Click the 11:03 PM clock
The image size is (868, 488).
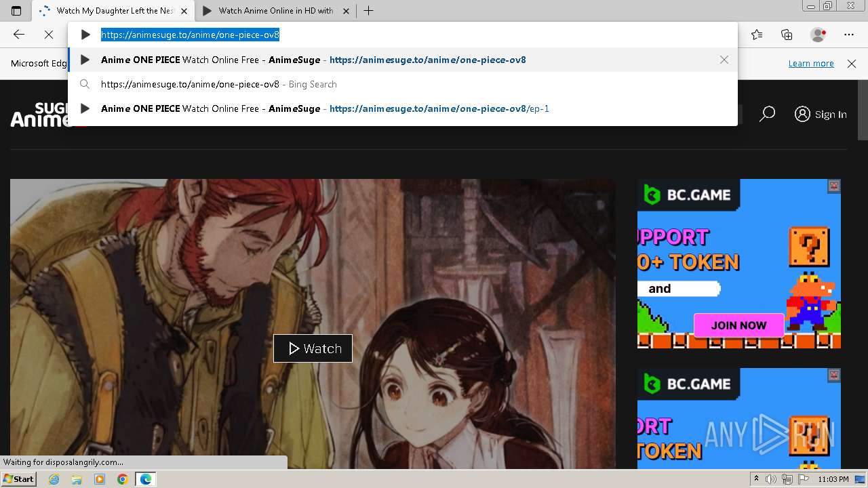coord(833,479)
